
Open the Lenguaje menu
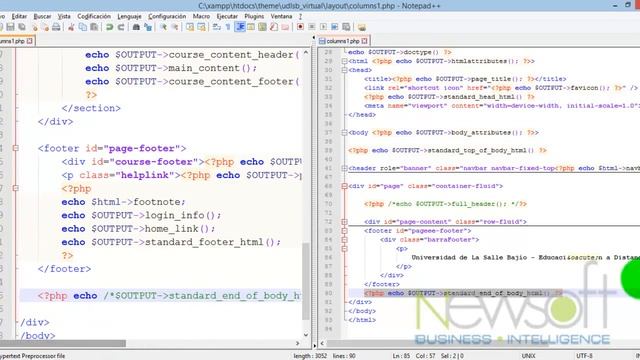pyautogui.click(x=129, y=16)
